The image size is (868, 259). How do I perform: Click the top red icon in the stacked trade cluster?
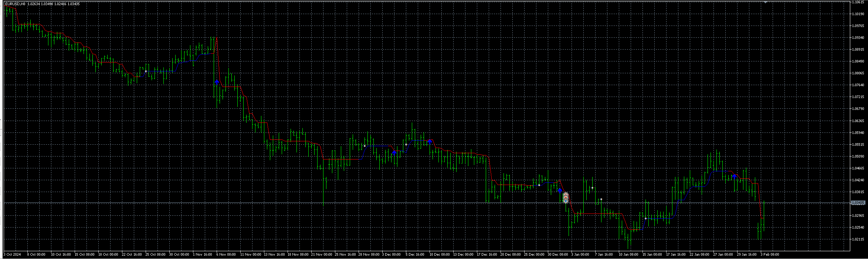pos(566,194)
